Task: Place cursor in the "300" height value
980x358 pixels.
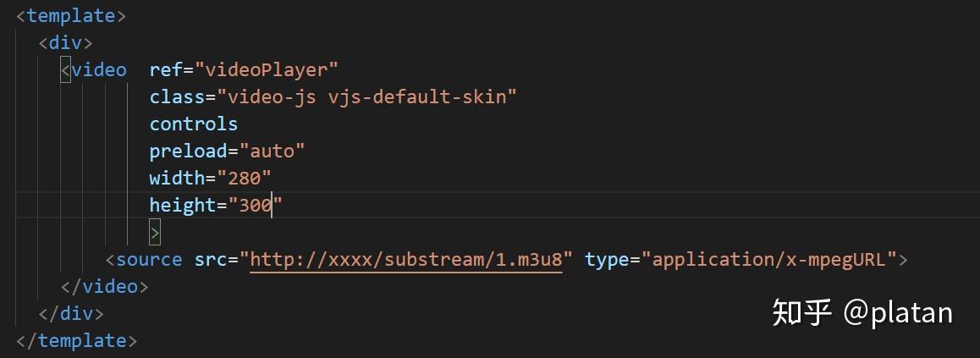Action: (x=255, y=205)
